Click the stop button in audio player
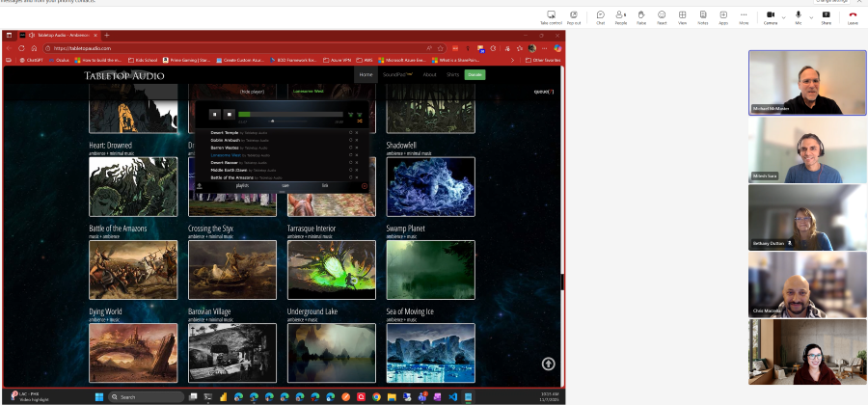868x405 pixels. (x=230, y=115)
